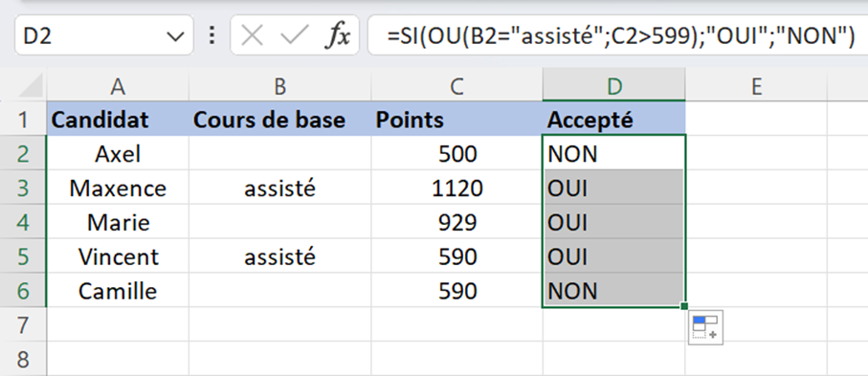The height and width of the screenshot is (376, 868).
Task: Select the Accepté header cell
Action: [x=613, y=120]
